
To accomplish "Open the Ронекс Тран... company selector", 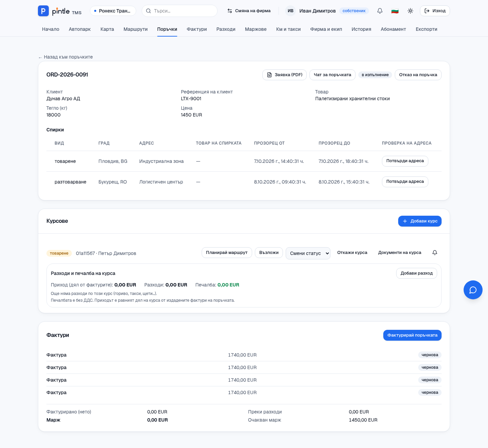I will coord(113,11).
